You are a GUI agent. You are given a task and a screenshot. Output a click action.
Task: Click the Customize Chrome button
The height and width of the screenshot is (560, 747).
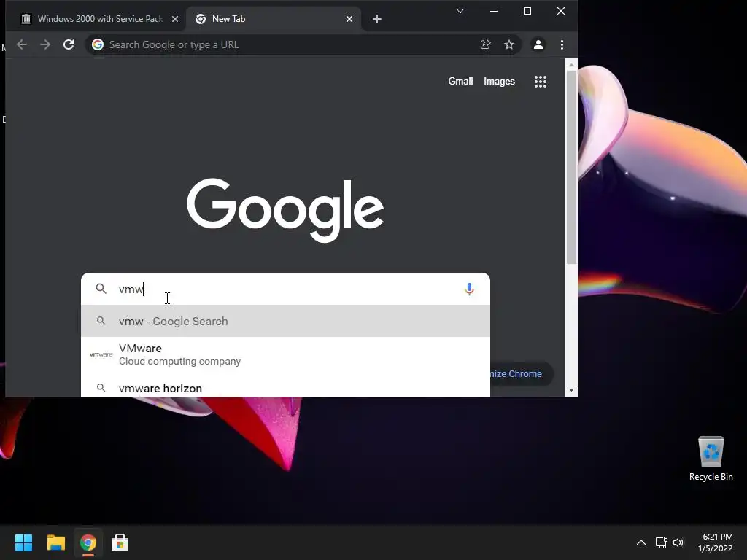(x=522, y=374)
